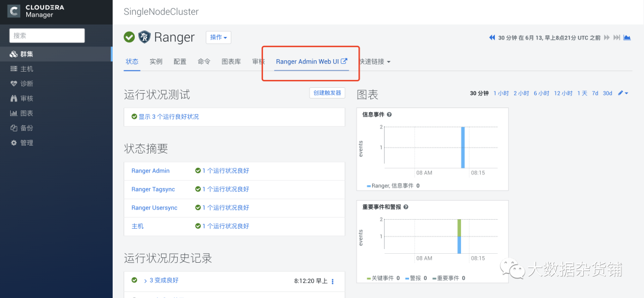Select the 7d time range
The image size is (644, 298).
click(595, 93)
